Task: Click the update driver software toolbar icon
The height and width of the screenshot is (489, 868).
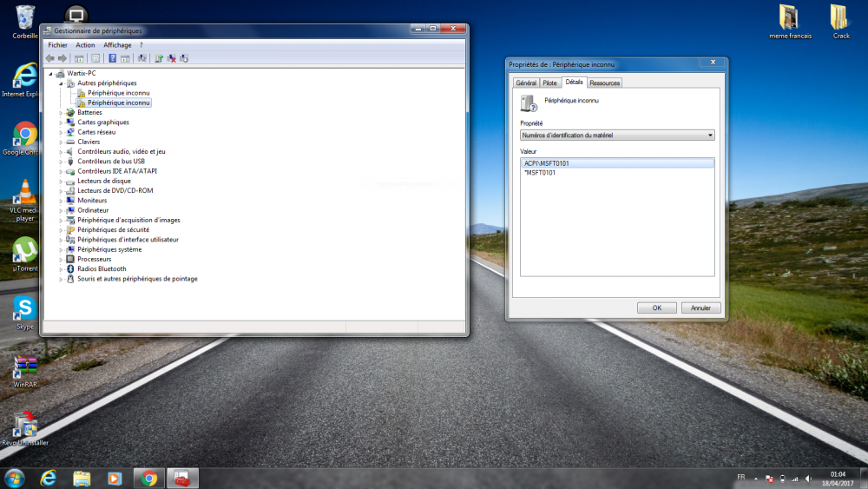Action: (159, 58)
